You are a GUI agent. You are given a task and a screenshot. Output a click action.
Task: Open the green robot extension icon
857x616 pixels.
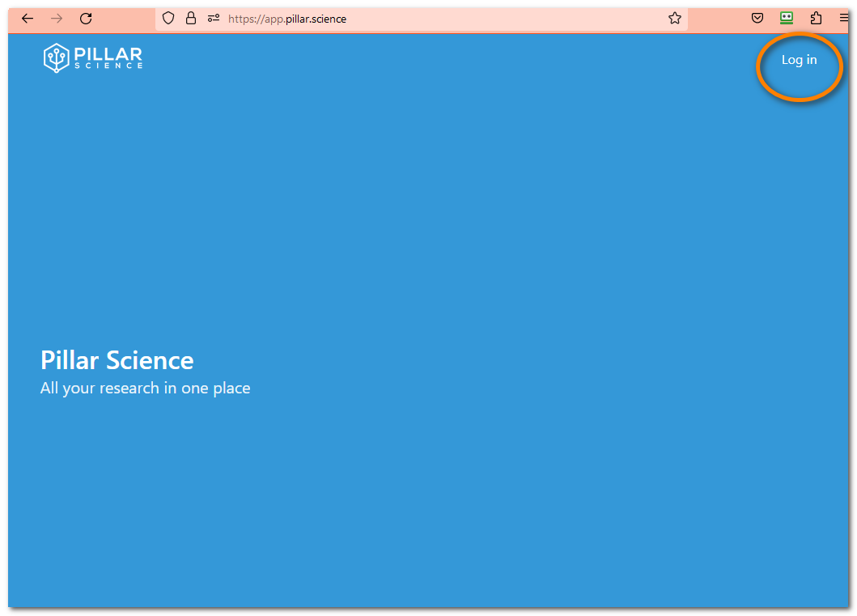tap(786, 18)
